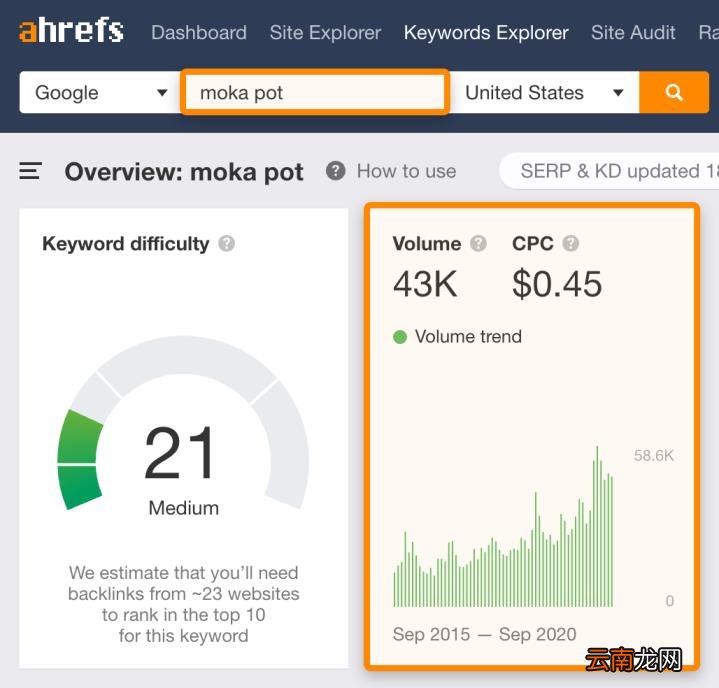Open the United States country dropdown

point(544,92)
